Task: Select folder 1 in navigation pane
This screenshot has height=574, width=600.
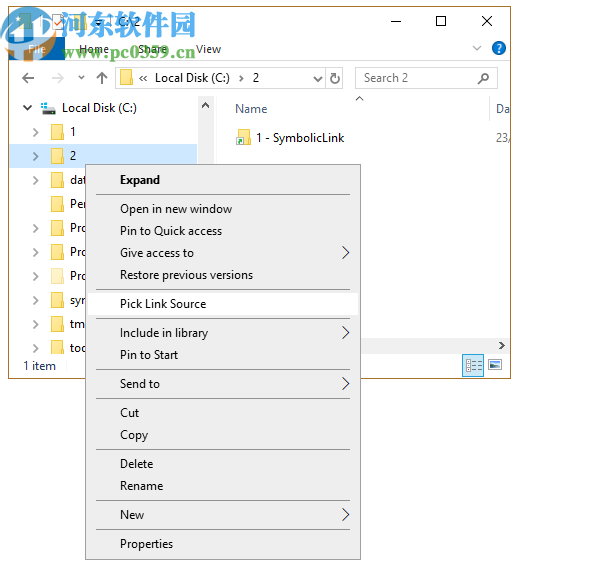Action: pyautogui.click(x=73, y=132)
